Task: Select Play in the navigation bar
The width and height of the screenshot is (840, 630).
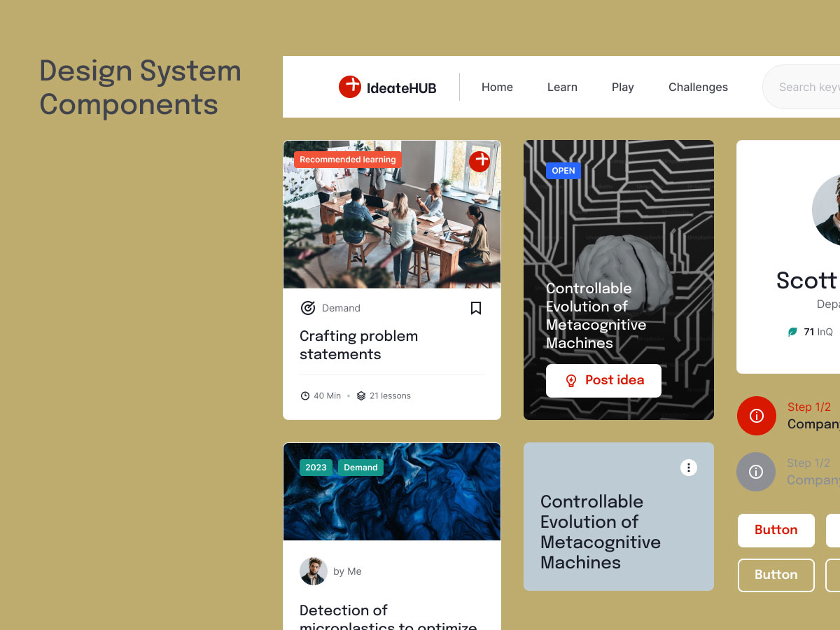Action: click(x=622, y=87)
